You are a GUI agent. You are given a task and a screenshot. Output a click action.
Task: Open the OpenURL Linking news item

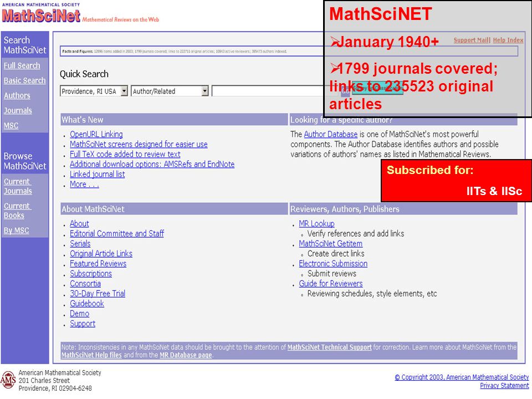coord(96,134)
